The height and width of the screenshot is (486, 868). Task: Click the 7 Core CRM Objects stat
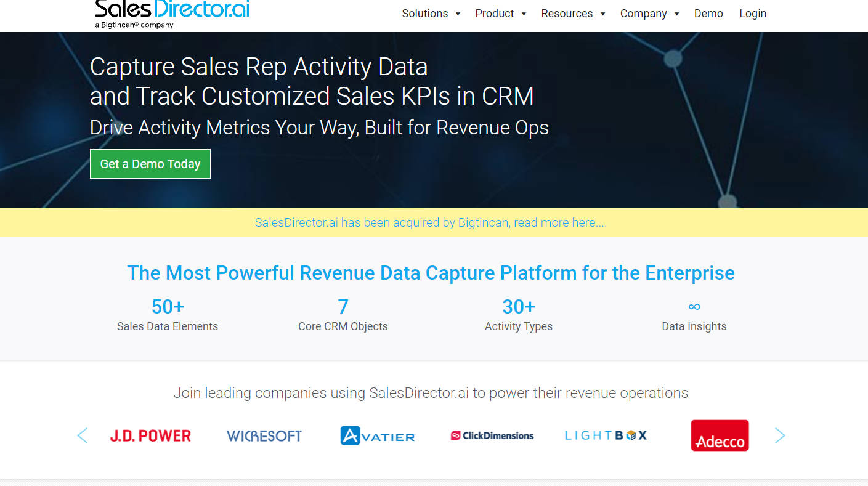coord(343,314)
